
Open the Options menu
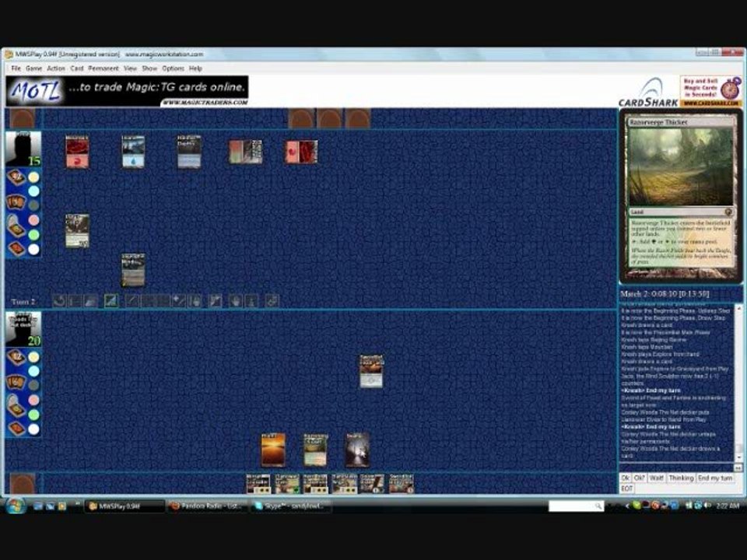[173, 68]
